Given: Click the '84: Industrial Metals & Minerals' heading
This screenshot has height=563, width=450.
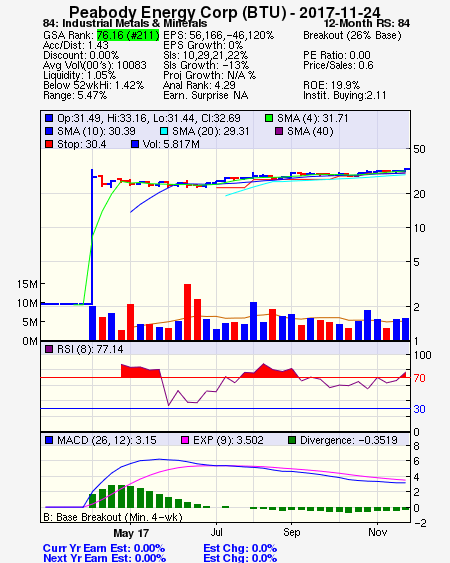Looking at the screenshot, I should [x=125, y=23].
